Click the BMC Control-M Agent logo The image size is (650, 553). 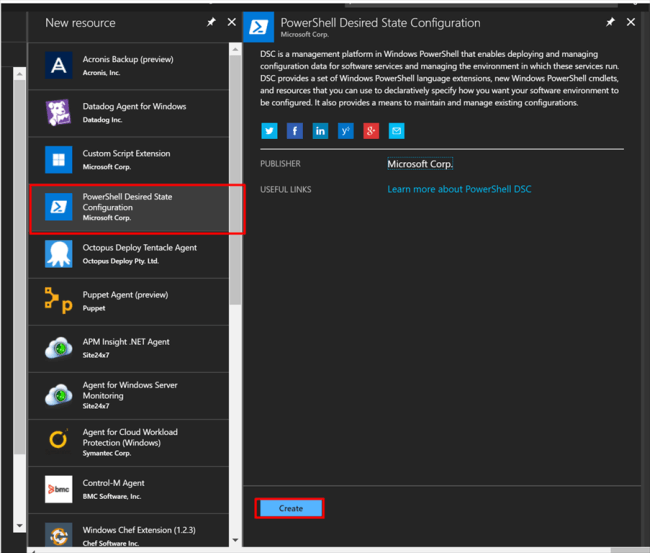58,489
